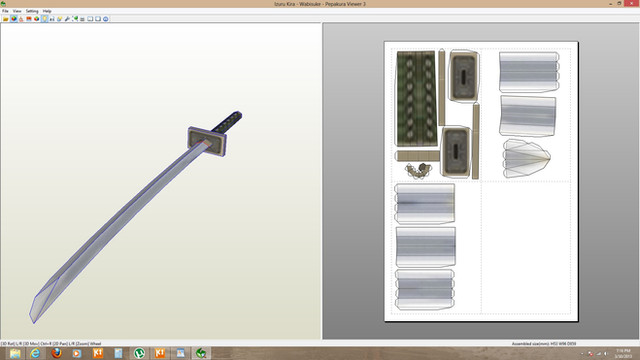The height and width of the screenshot is (360, 640).
Task: Expand the Setting menu
Action: (x=32, y=11)
